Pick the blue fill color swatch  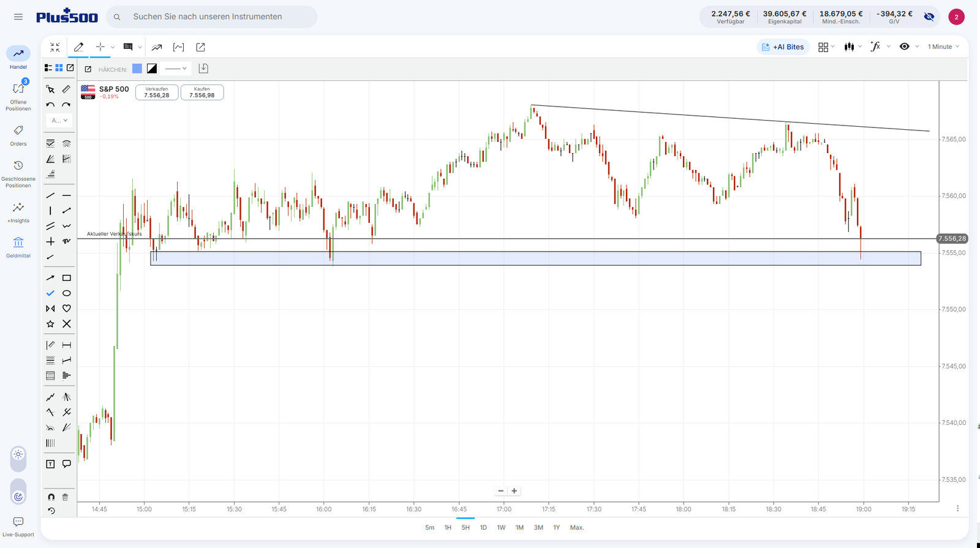point(137,69)
